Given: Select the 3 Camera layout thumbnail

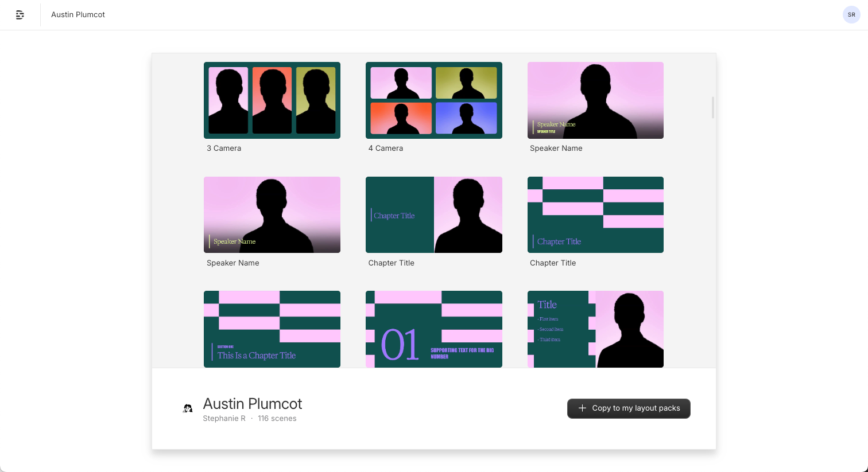Looking at the screenshot, I should click(x=272, y=100).
